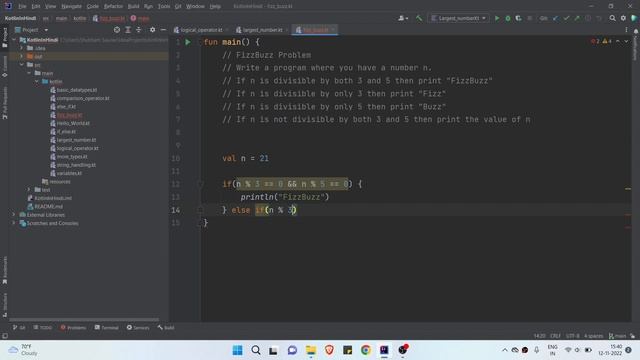
Task: Collapse the main folder in tree
Action: pyautogui.click(x=29, y=73)
